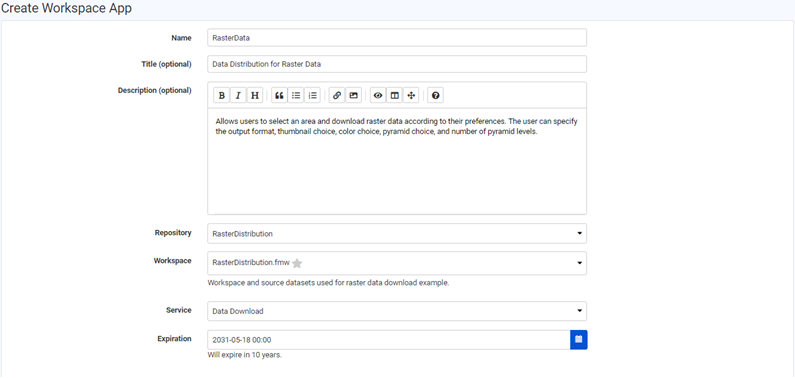Insert heading in description editor
This screenshot has height=378, width=795.
click(255, 95)
